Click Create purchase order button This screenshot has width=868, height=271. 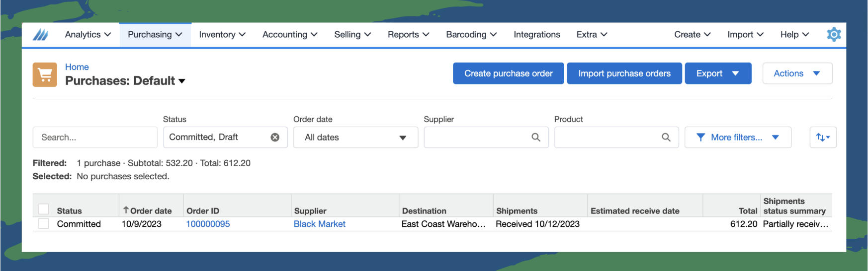tap(508, 73)
